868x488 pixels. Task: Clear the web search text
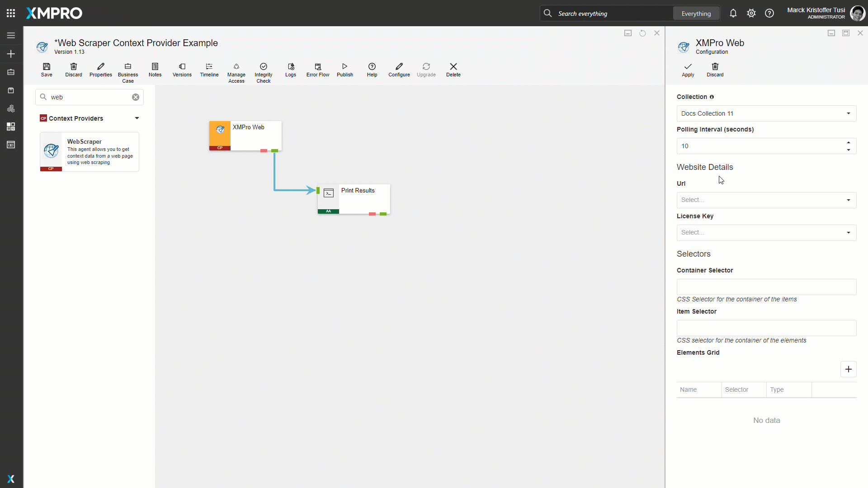[136, 97]
